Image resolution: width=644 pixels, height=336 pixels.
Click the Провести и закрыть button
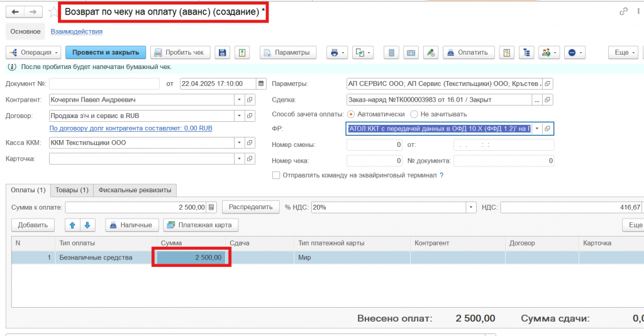(106, 53)
